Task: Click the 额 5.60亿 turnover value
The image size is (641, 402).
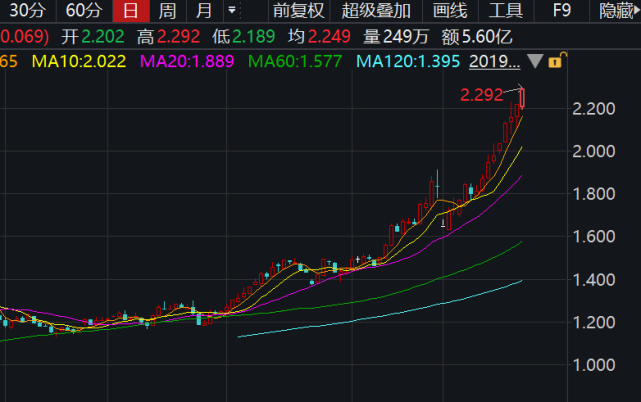Action: (477, 37)
